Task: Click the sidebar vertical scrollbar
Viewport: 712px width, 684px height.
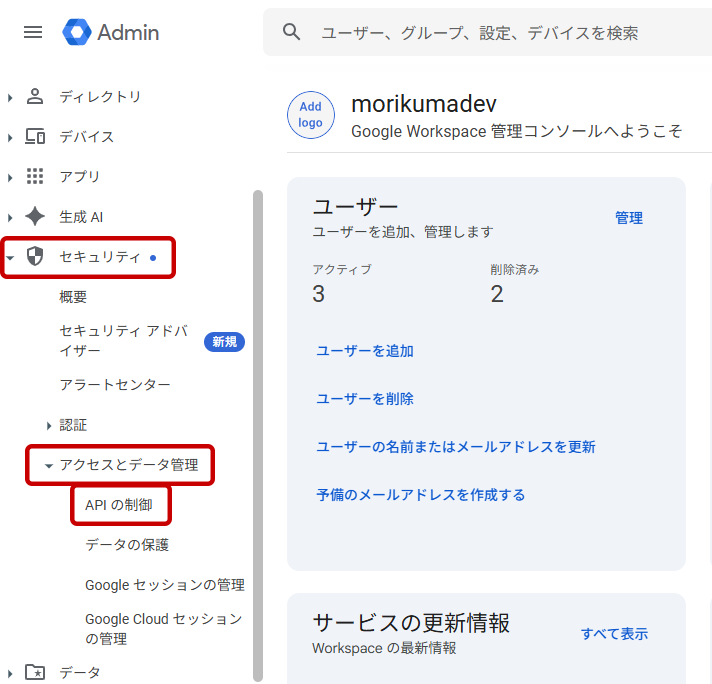Action: pyautogui.click(x=258, y=430)
